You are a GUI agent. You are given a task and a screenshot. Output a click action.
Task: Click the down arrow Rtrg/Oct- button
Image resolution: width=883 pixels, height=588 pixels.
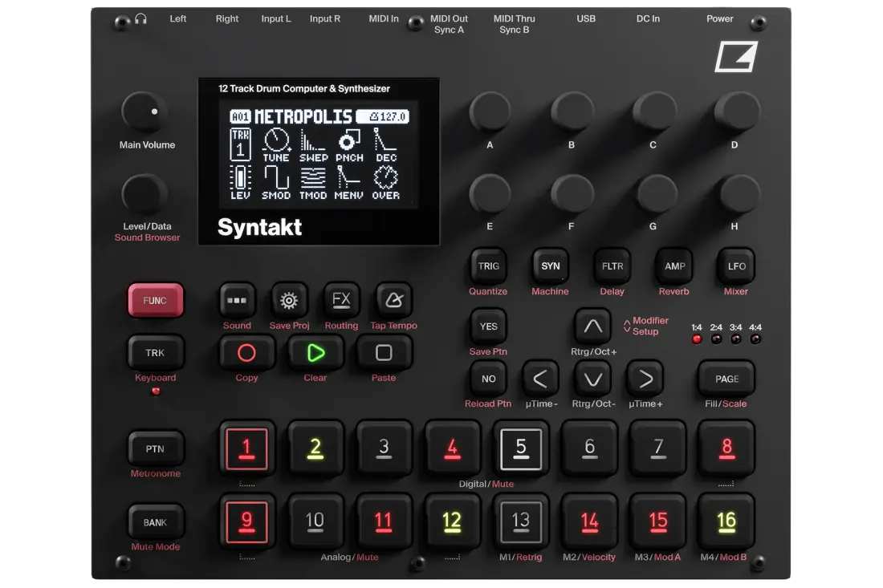tap(592, 379)
